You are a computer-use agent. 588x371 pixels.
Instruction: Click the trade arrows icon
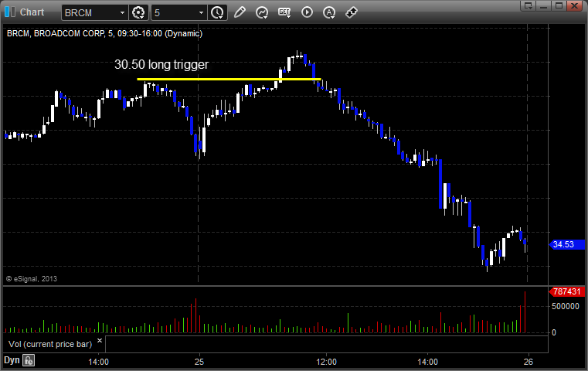point(352,12)
